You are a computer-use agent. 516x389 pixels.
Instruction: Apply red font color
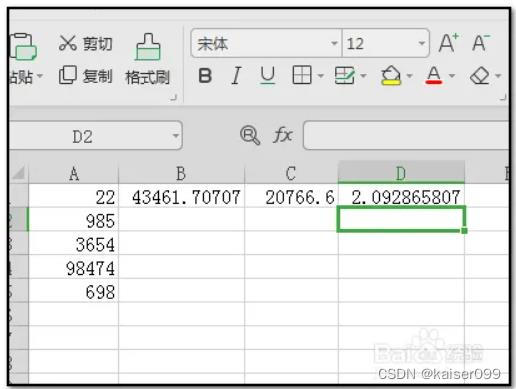pos(434,75)
